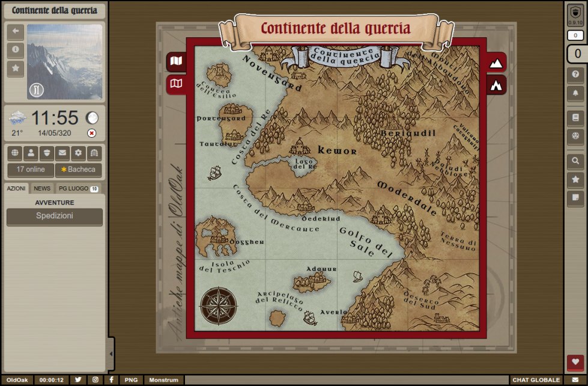Click the heart button at bottom right
This screenshot has height=386, width=588.
[x=575, y=363]
